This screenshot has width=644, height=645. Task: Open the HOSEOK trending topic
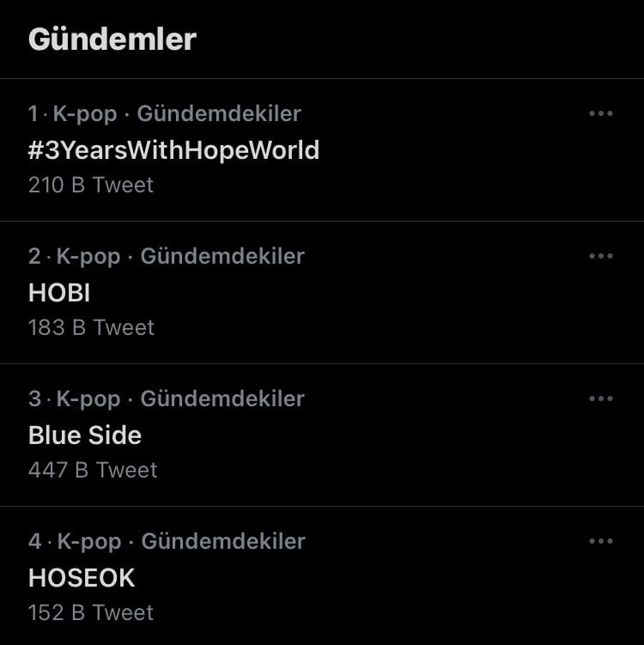(82, 578)
